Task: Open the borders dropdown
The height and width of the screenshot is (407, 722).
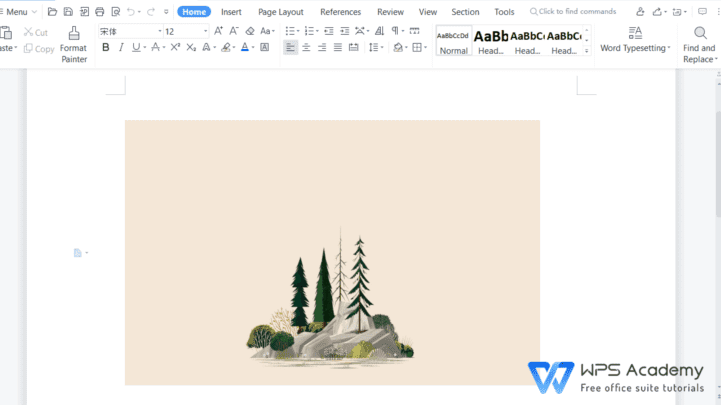Action: (x=425, y=47)
